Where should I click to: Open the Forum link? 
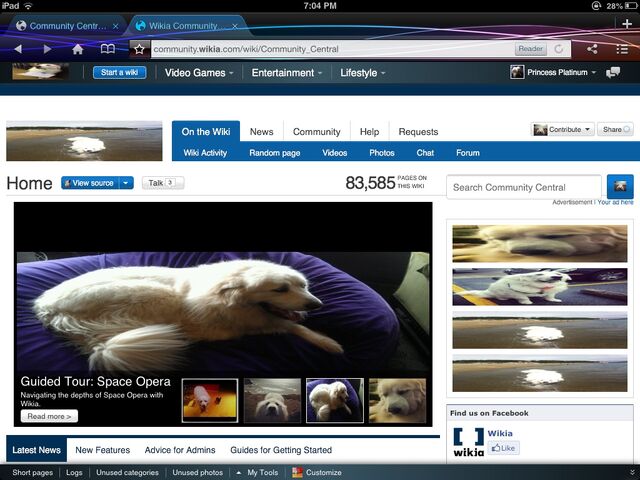(468, 153)
